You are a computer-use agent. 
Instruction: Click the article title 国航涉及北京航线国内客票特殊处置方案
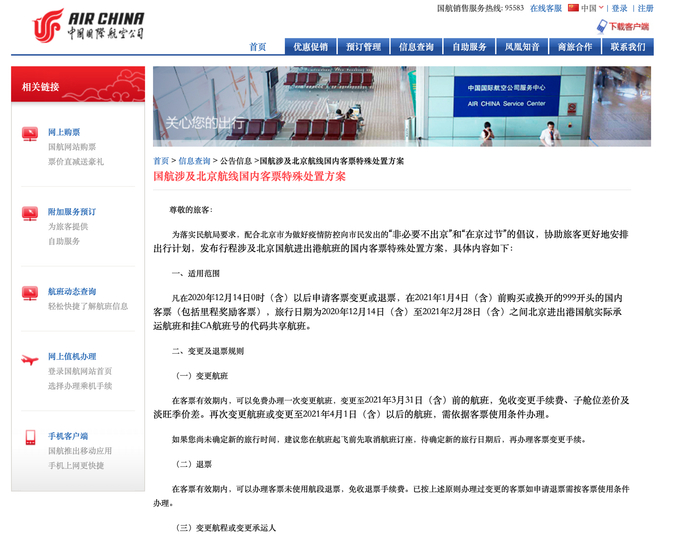pos(250,176)
